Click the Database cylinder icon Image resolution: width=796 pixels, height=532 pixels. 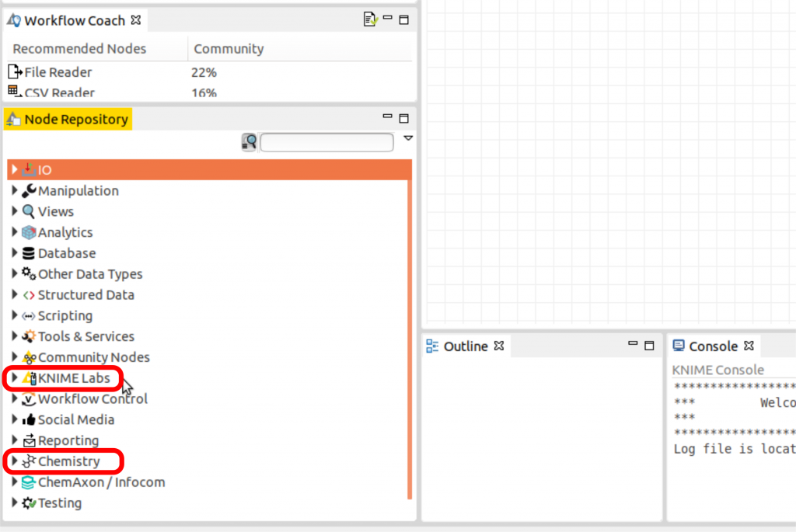[29, 253]
